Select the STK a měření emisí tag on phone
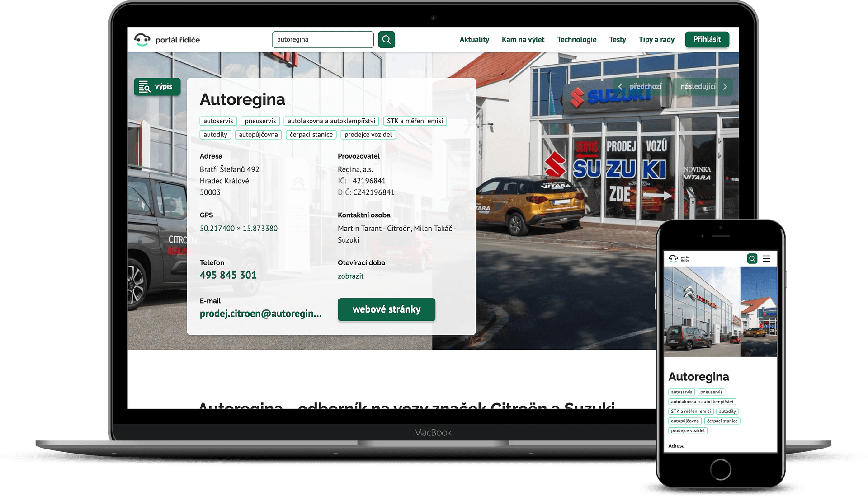This screenshot has height=496, width=868. (691, 412)
